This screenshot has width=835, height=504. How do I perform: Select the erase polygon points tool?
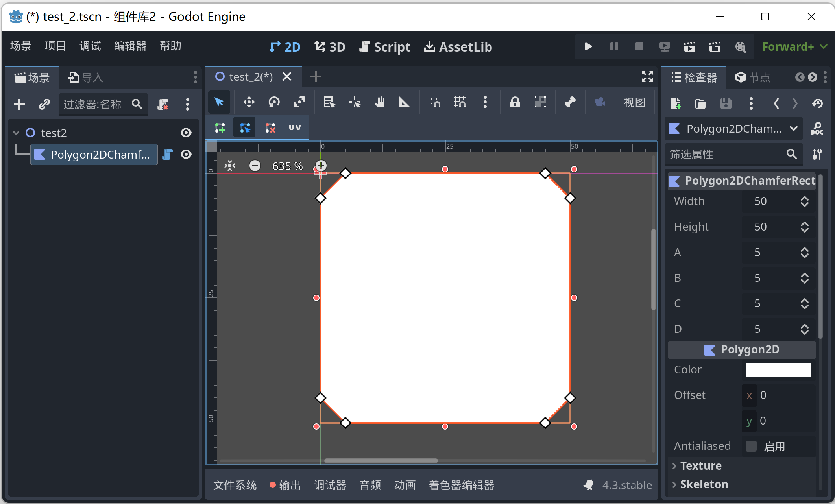coord(270,127)
